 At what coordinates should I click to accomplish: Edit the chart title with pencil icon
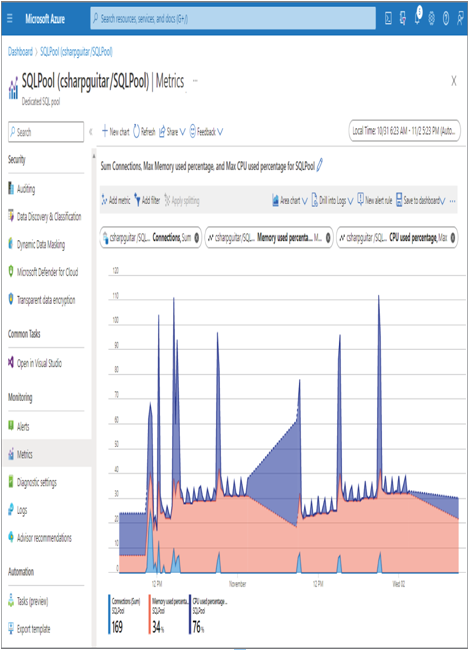pos(320,166)
